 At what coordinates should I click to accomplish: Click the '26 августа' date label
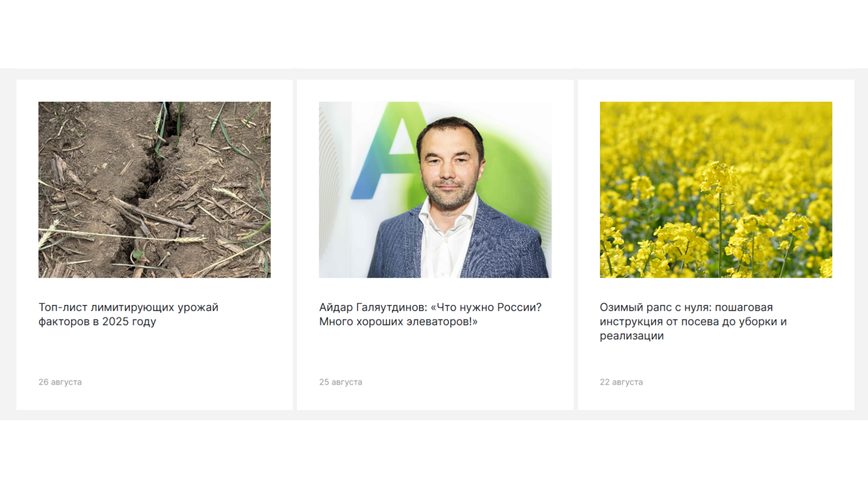[60, 382]
